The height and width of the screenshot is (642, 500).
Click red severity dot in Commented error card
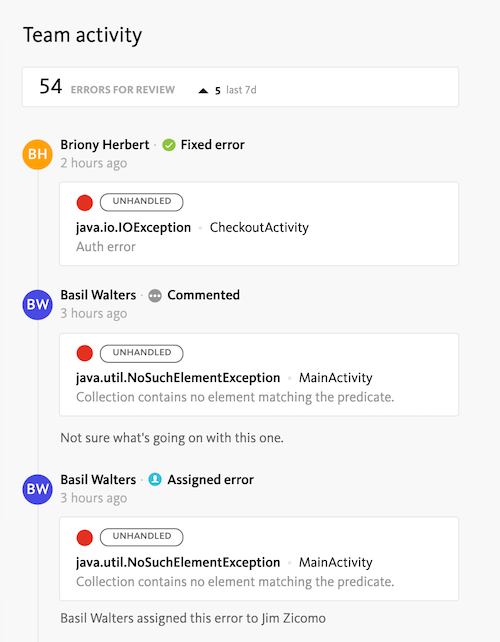pos(85,353)
